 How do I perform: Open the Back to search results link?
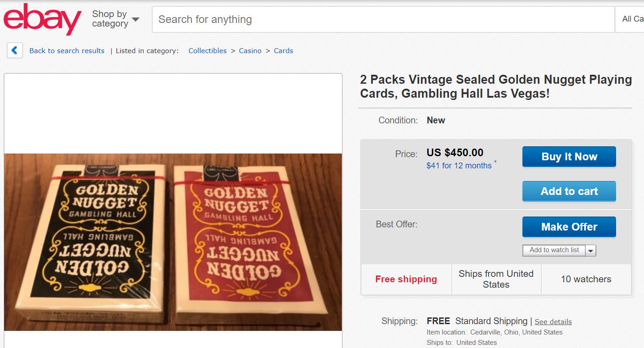tap(67, 51)
